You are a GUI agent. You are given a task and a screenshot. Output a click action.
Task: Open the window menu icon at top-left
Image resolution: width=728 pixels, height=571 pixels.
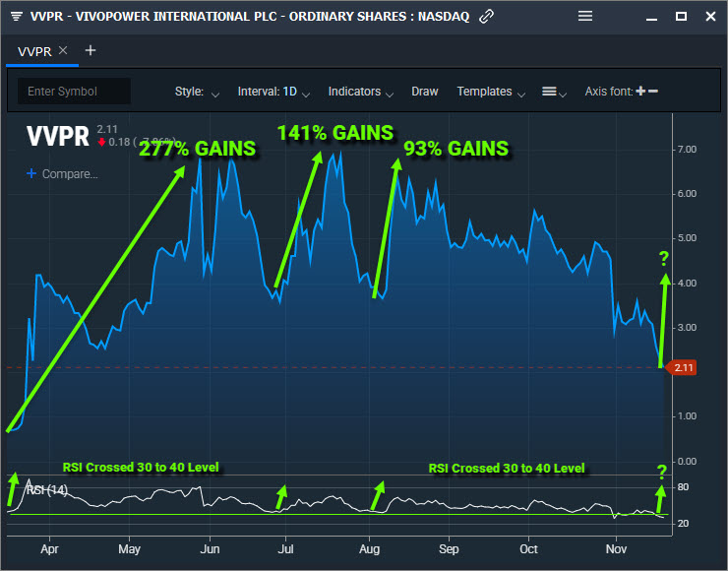pos(17,17)
